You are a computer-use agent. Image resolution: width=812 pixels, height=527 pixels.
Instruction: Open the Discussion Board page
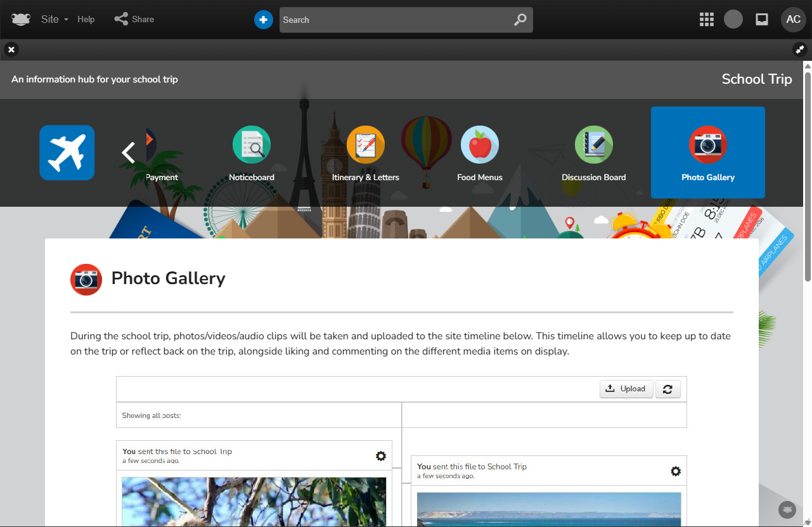[594, 153]
